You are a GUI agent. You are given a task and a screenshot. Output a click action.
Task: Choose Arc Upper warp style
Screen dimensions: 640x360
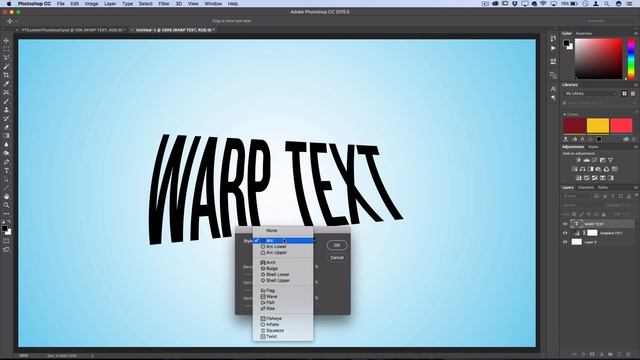coord(283,253)
